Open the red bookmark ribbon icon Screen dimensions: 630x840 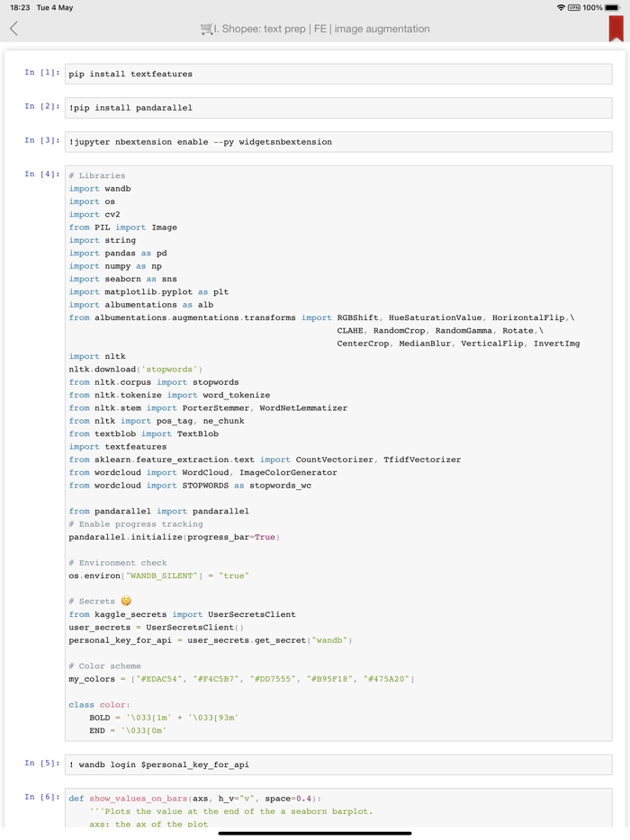615,28
